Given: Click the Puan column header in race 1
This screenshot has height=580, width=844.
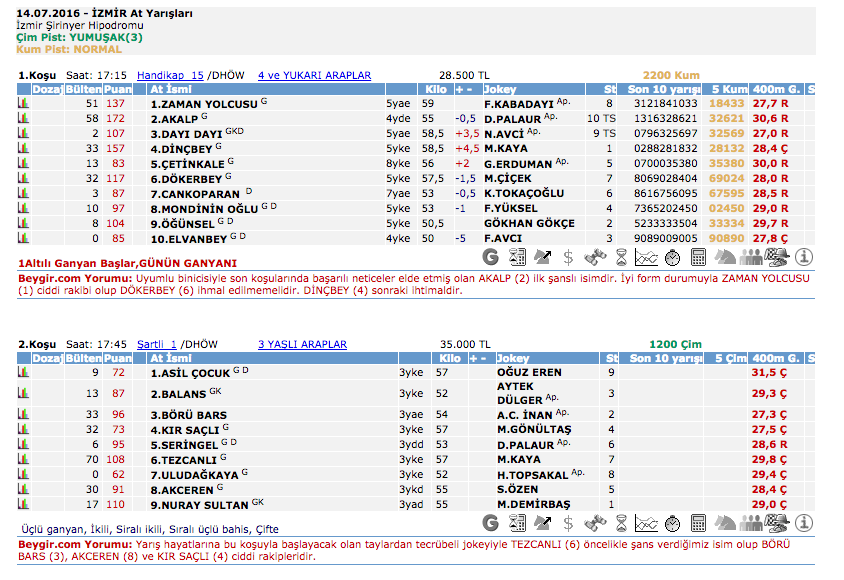Looking at the screenshot, I should tap(117, 89).
